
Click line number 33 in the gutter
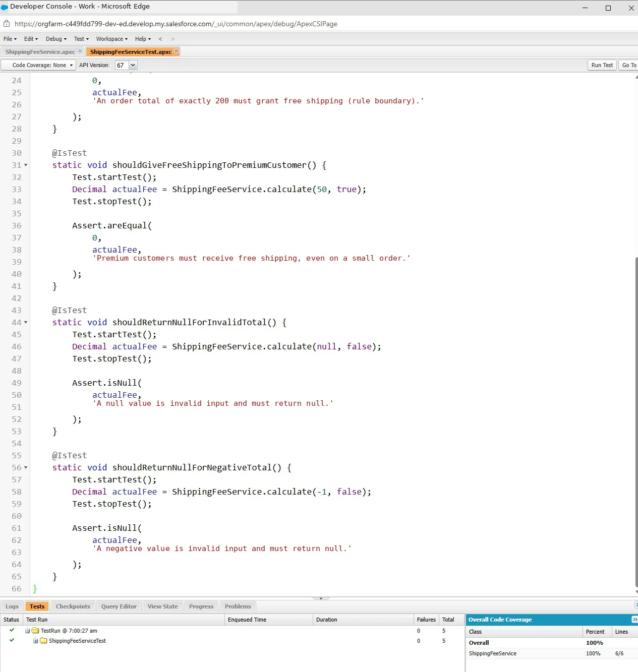click(x=17, y=190)
